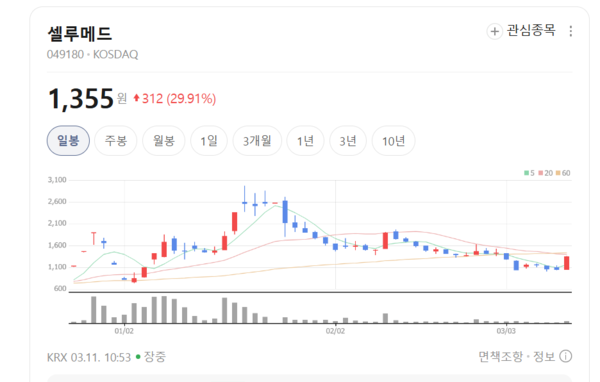Click the red 20-day moving average legend
Image resolution: width=600 pixels, height=382 pixels.
tap(546, 173)
